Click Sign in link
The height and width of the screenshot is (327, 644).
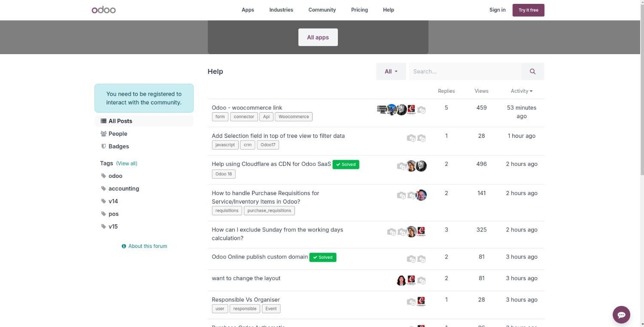(x=497, y=10)
